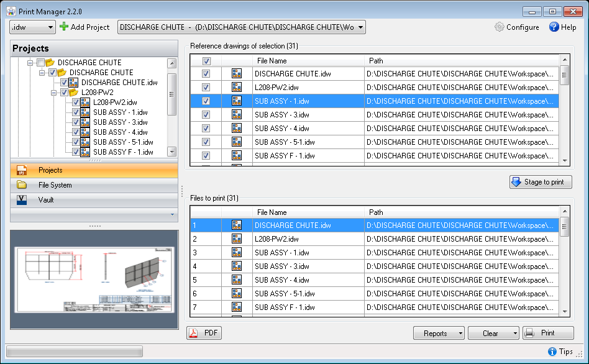
Task: Click drawing icon of SUB ASSY - 1.idw in tree
Action: (x=85, y=112)
